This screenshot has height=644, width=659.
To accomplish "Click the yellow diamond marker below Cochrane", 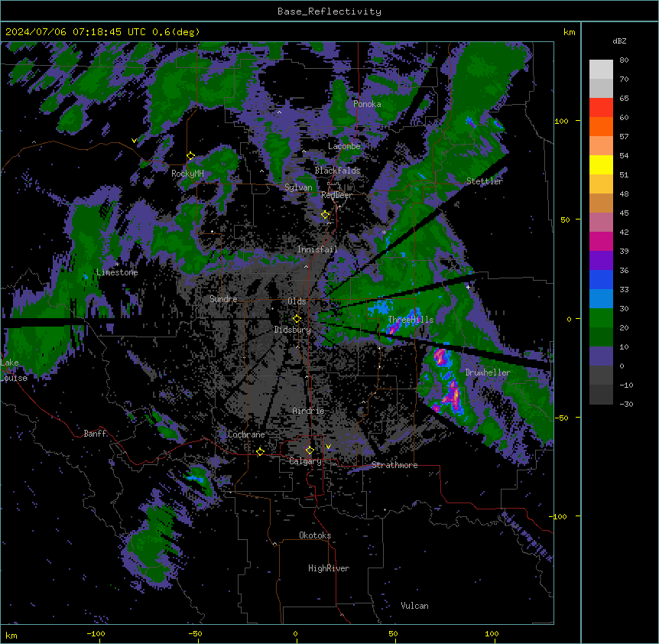I will coord(260,451).
